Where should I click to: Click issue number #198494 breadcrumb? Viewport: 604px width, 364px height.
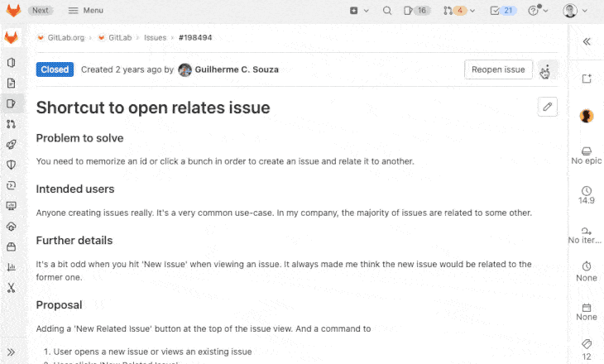click(x=195, y=38)
